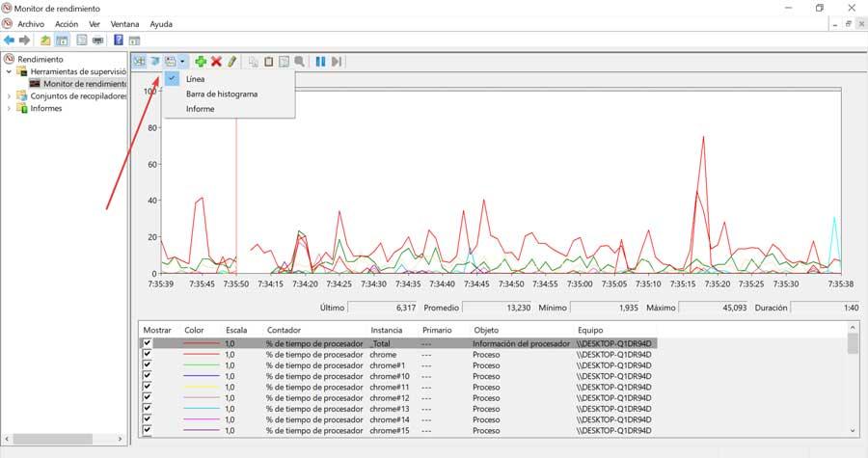Click the Promedio value field 13,230
This screenshot has height=458, width=868.
pyautogui.click(x=497, y=308)
